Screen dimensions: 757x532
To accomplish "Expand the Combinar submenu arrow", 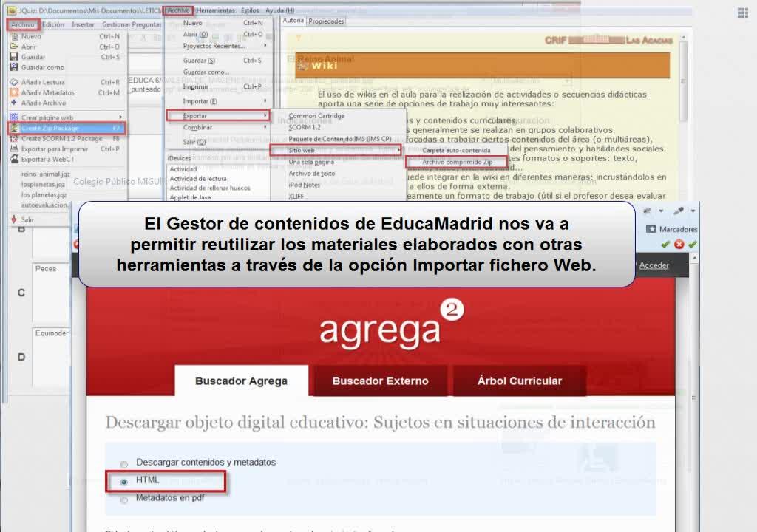I will pyautogui.click(x=265, y=127).
